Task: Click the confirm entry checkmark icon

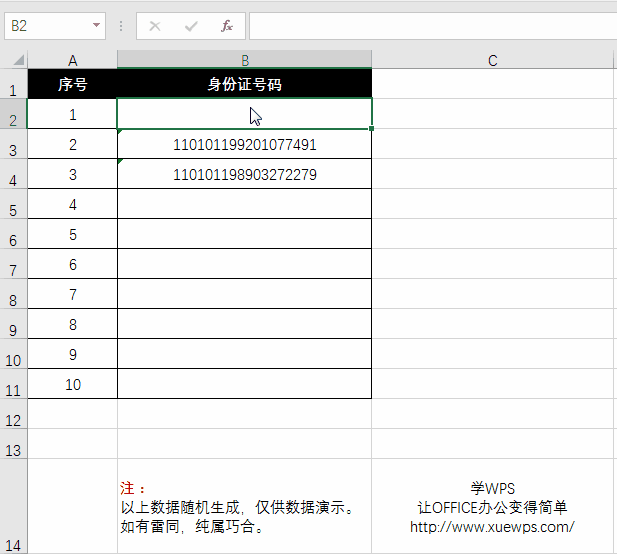Action: click(x=191, y=26)
